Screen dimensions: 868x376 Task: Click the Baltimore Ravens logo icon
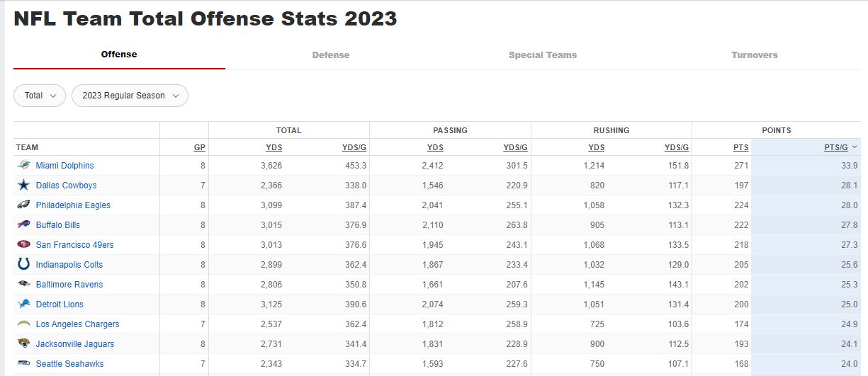[23, 285]
